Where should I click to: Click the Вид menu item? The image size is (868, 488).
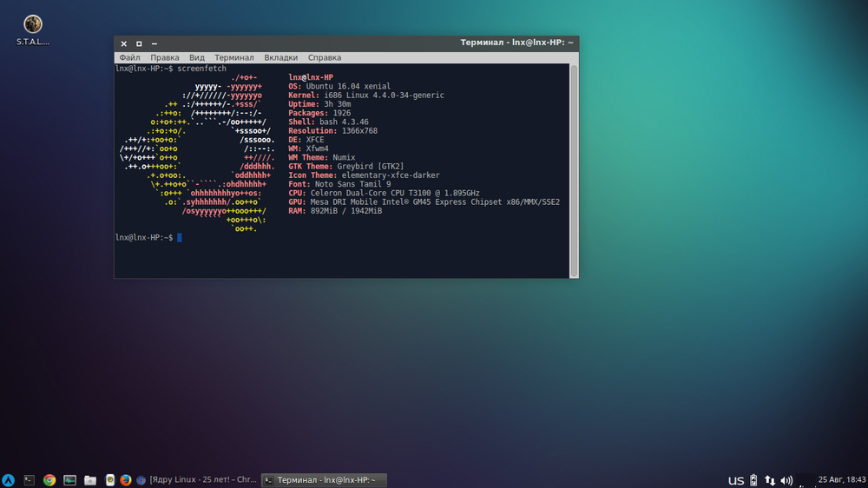197,57
